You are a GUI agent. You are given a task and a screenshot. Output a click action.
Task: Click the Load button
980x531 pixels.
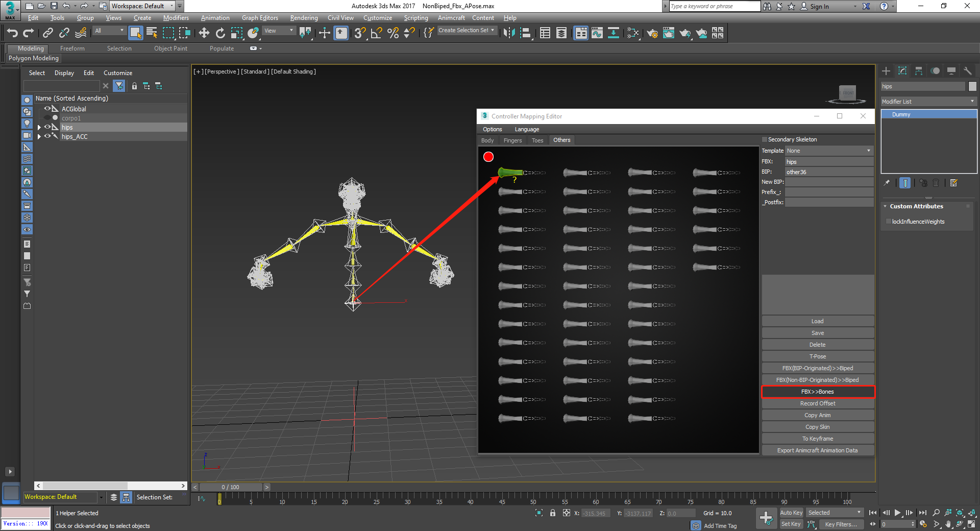pos(818,321)
